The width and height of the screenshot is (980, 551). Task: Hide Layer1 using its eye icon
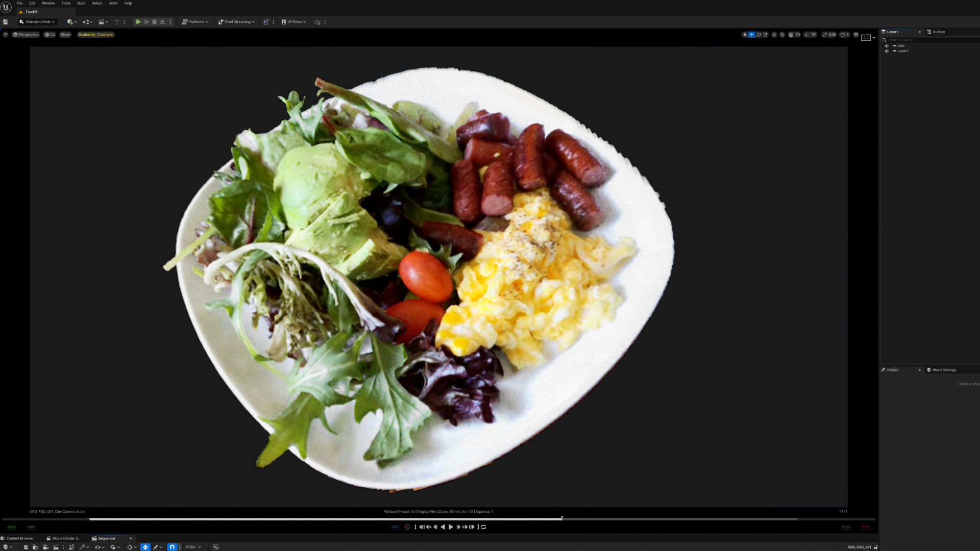click(887, 51)
